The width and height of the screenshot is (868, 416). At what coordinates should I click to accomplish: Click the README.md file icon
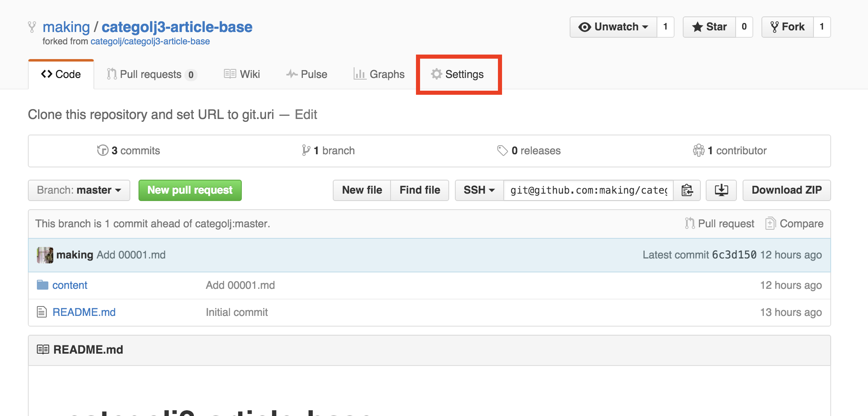pyautogui.click(x=42, y=312)
